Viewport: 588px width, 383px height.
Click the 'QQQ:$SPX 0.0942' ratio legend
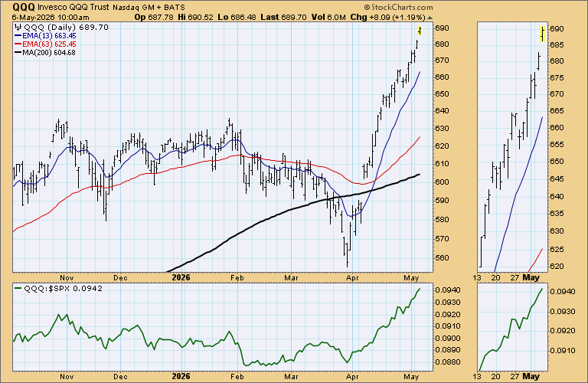pyautogui.click(x=63, y=289)
